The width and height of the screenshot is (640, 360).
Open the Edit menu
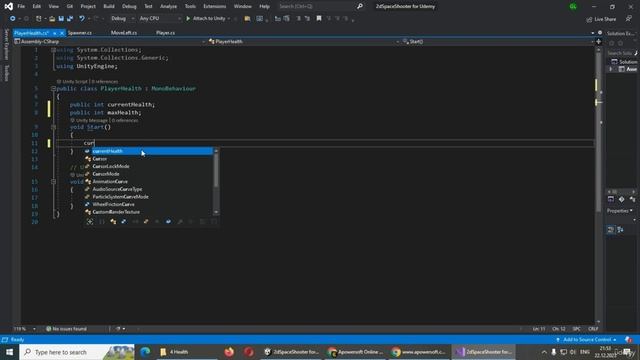[37, 7]
